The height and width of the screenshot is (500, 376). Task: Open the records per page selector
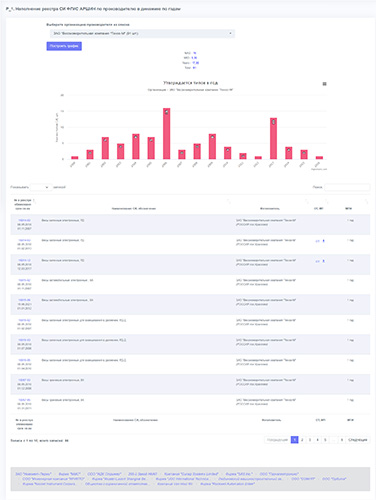tap(41, 187)
